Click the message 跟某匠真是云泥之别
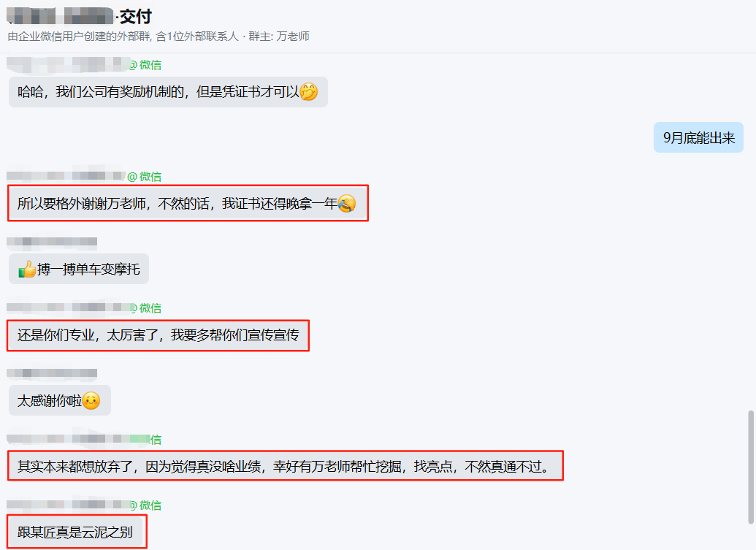The height and width of the screenshot is (550, 756). (77, 532)
